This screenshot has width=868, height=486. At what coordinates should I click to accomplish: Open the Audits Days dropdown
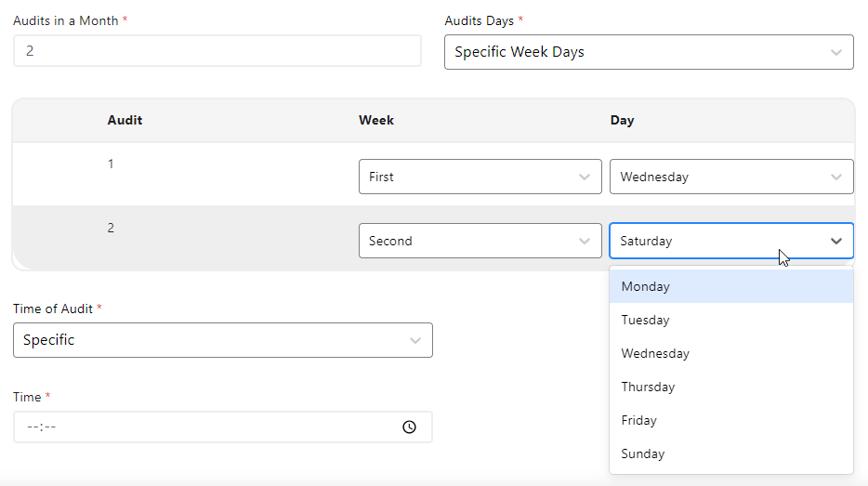[x=648, y=52]
